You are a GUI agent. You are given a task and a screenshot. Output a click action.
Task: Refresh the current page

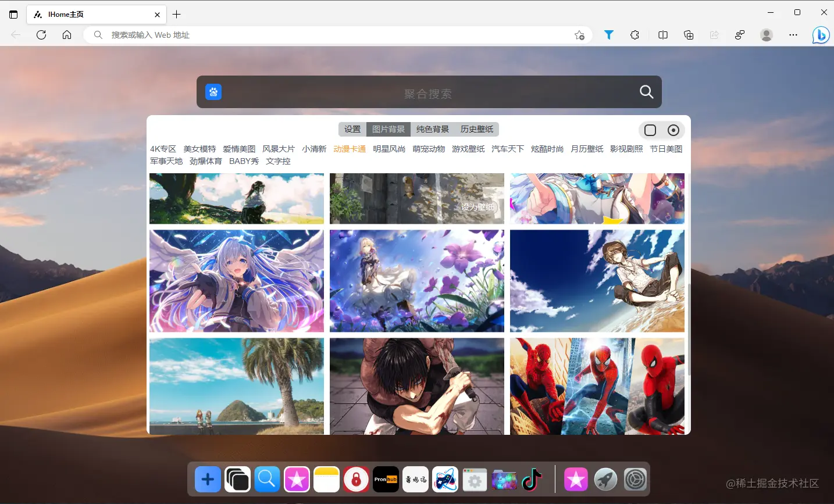click(x=41, y=35)
